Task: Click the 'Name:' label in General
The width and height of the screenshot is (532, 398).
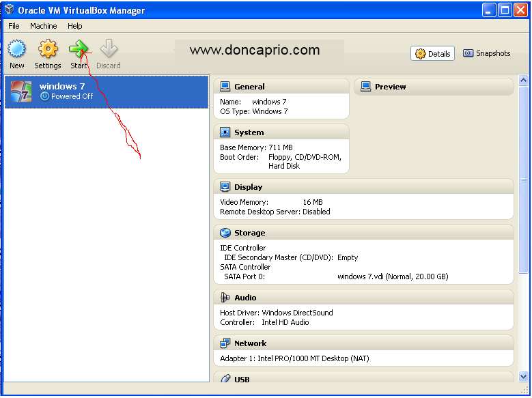Action: (x=230, y=102)
